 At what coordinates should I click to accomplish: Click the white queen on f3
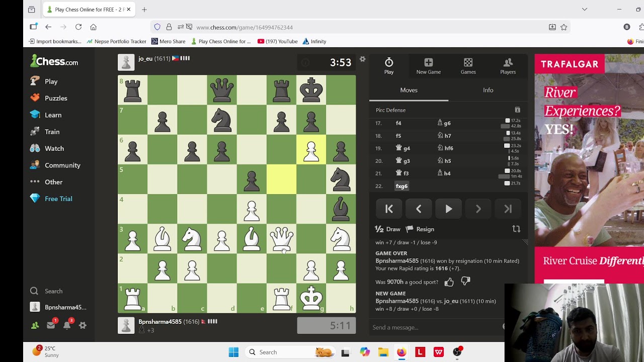(x=281, y=238)
